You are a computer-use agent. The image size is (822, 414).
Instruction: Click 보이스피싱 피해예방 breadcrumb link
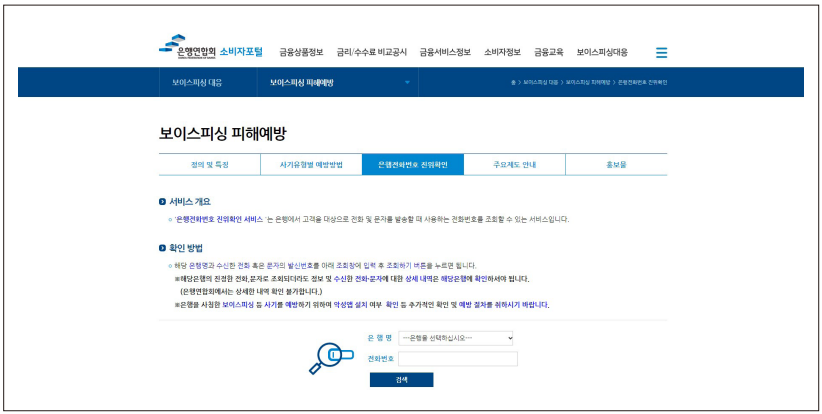[x=588, y=82]
